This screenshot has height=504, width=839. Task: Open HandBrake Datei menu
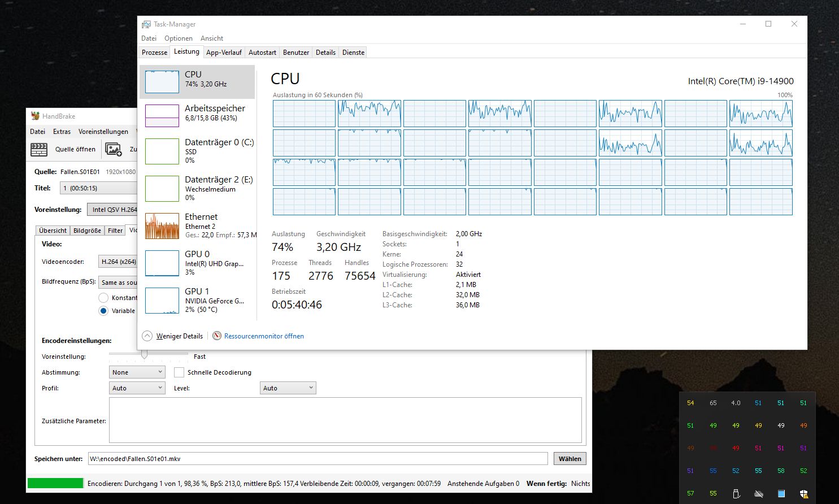point(38,132)
